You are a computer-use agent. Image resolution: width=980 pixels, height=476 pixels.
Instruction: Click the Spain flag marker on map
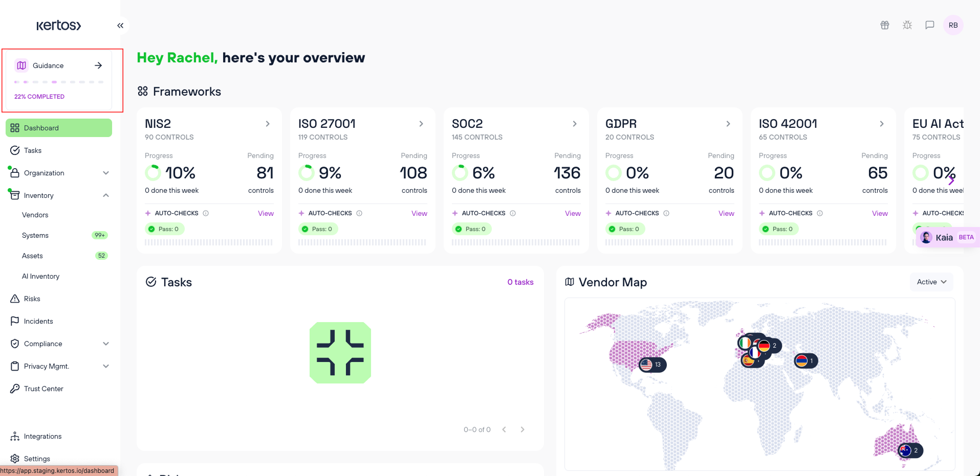(x=748, y=361)
